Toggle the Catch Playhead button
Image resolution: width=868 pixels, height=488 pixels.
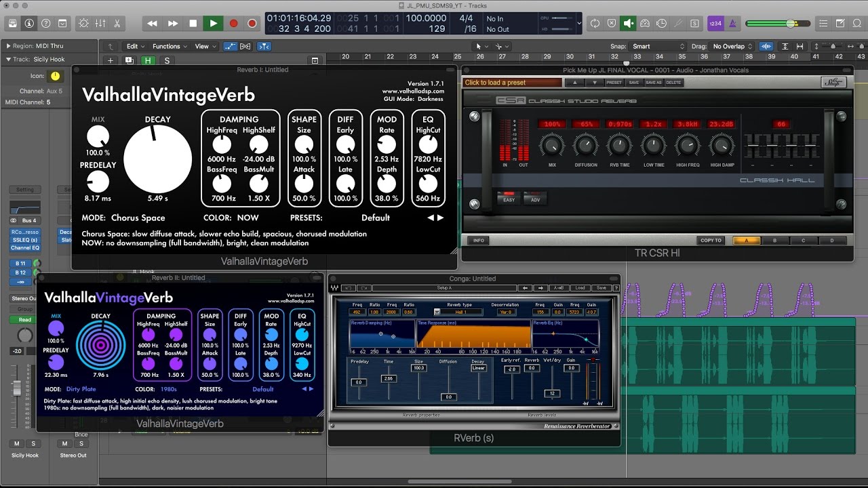(264, 46)
